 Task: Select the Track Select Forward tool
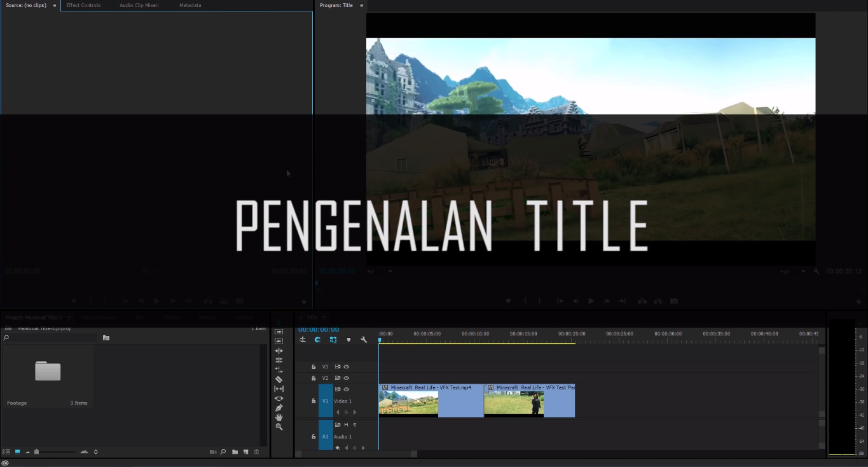coord(279,331)
